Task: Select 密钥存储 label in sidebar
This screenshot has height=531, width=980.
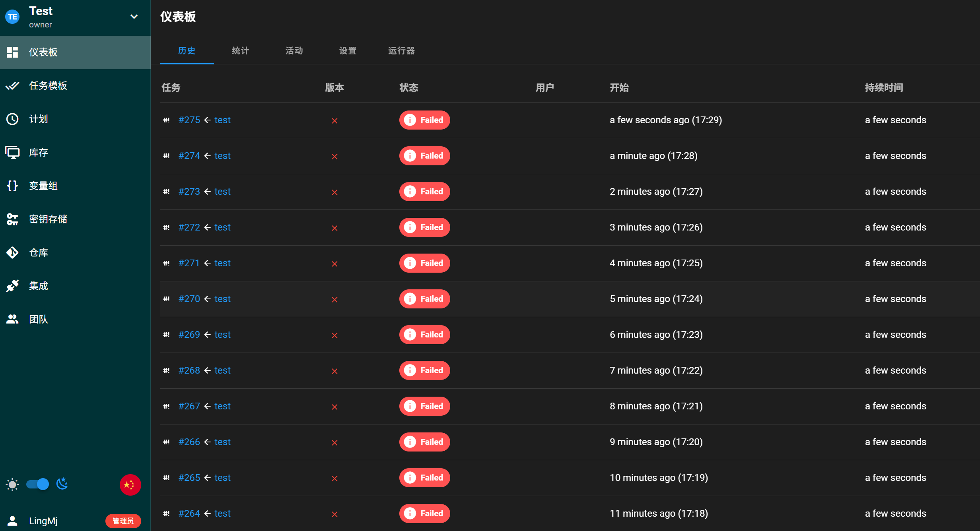Action: pos(48,219)
